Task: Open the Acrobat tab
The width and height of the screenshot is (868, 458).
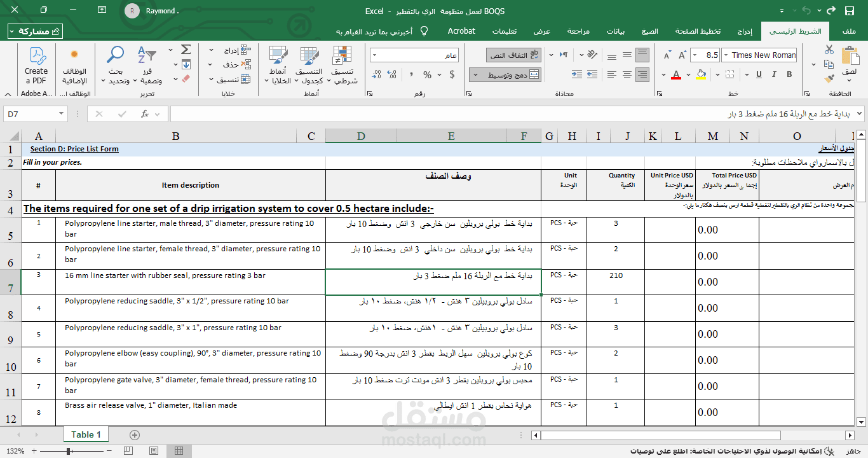Action: [x=461, y=31]
